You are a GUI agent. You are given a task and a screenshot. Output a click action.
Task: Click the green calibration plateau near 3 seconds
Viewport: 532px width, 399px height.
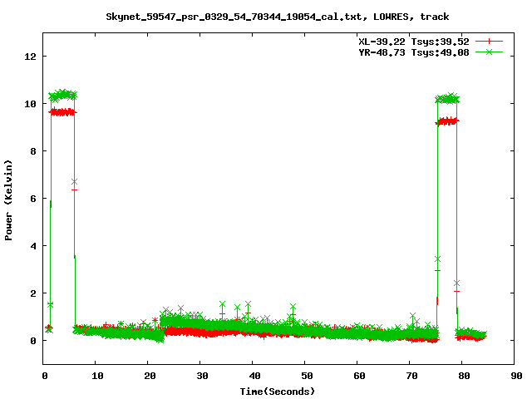click(x=63, y=96)
